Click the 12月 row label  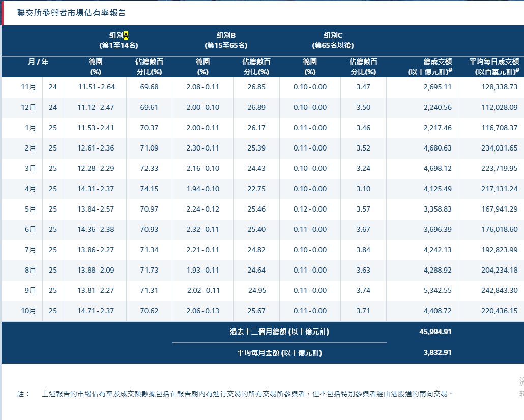tap(28, 107)
